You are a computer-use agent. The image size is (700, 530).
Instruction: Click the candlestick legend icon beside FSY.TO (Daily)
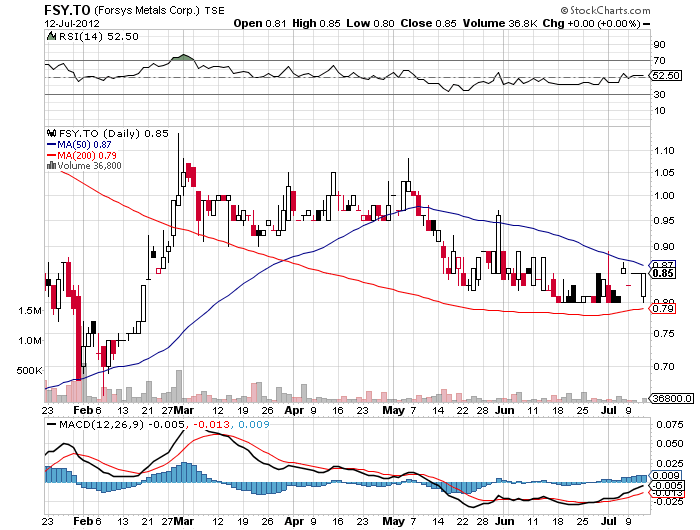coord(52,133)
